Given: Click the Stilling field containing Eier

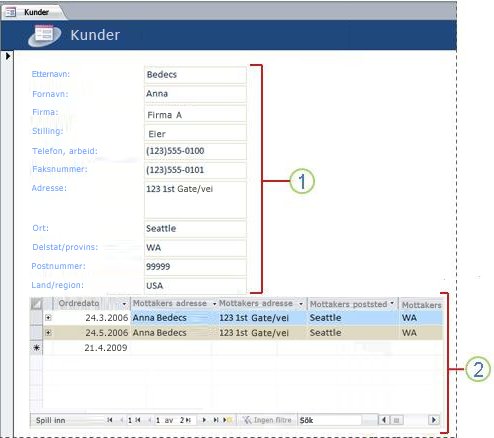Looking at the screenshot, I should pyautogui.click(x=195, y=133).
